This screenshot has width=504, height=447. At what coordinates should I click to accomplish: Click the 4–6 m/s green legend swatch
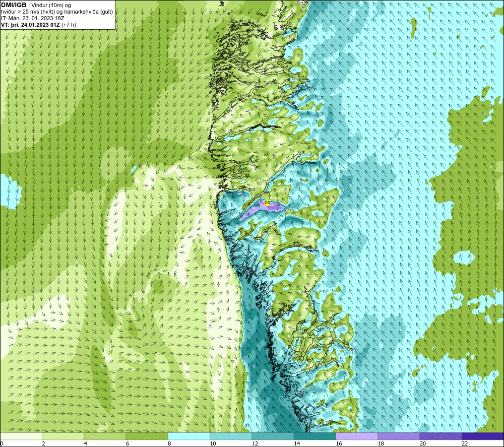tap(105, 436)
